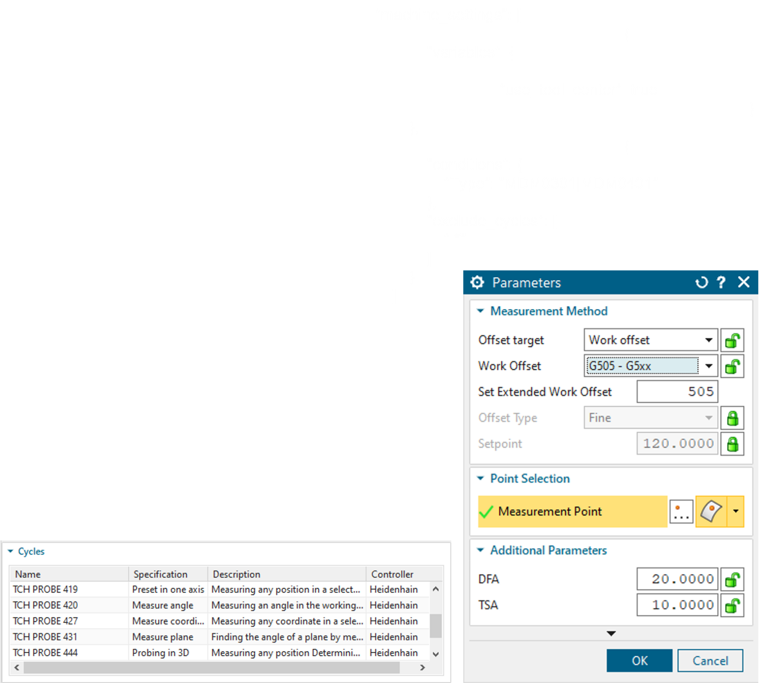Toggle the lock icon next to Offset target
This screenshot has height=683, width=784.
(x=732, y=340)
